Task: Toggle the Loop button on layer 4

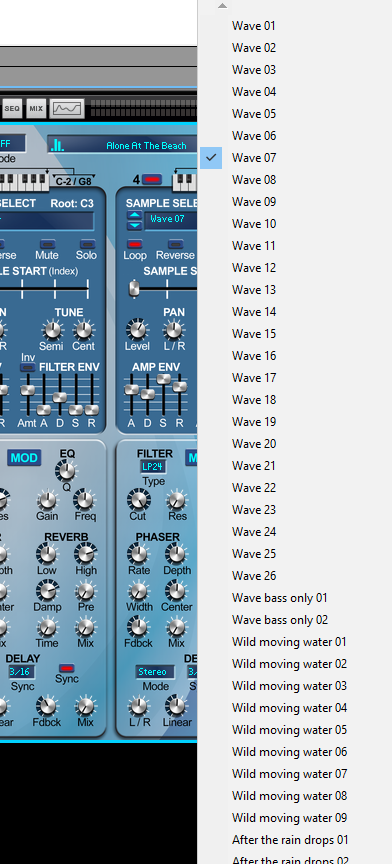Action: click(x=135, y=244)
